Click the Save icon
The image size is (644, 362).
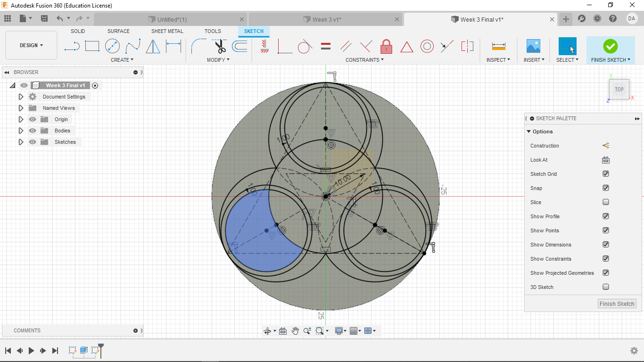[44, 19]
